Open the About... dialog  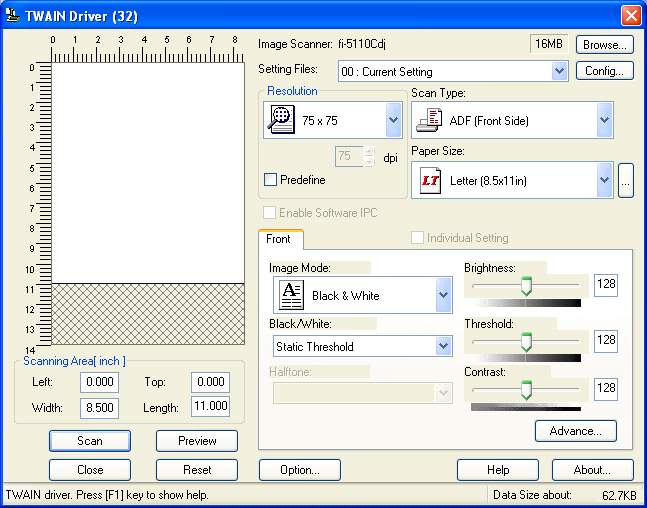593,470
